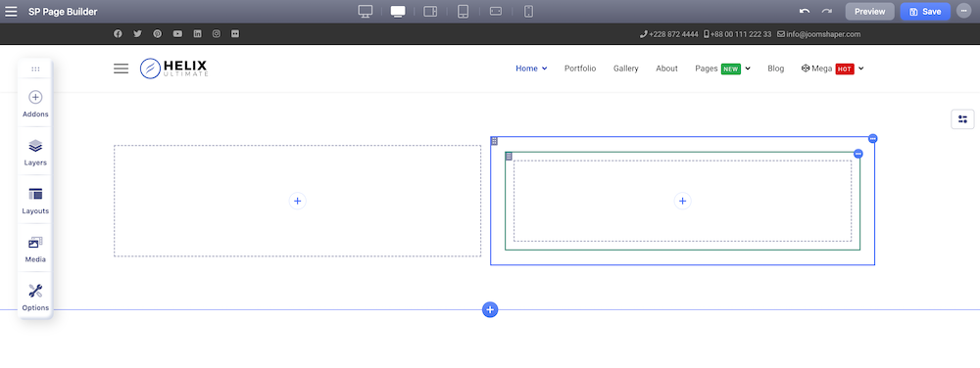
Task: Select the laptop device preview icon
Action: (398, 11)
